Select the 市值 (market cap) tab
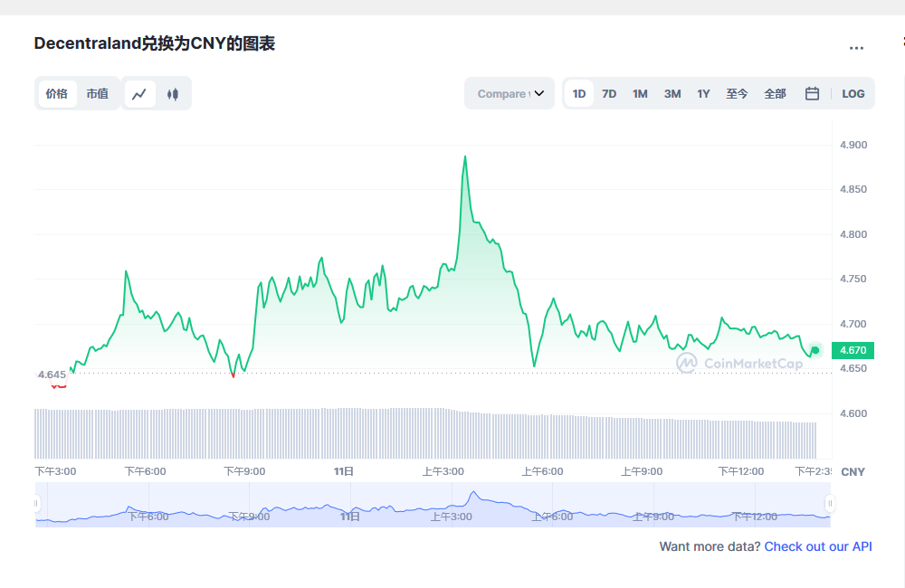Image resolution: width=905 pixels, height=588 pixels. tap(98, 93)
